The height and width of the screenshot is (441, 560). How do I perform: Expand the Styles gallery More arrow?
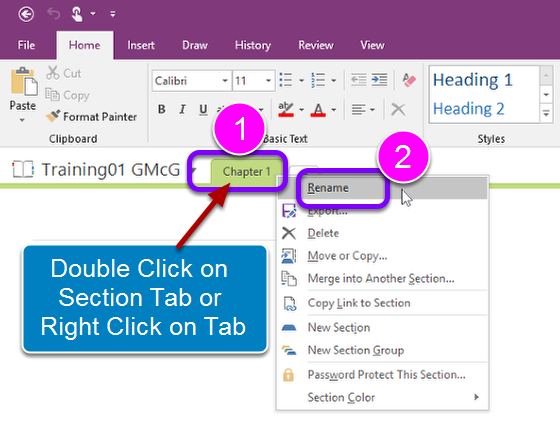[x=546, y=114]
